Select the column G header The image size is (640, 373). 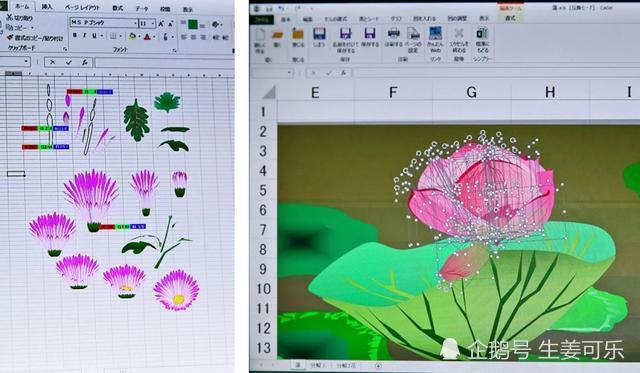coord(471,92)
